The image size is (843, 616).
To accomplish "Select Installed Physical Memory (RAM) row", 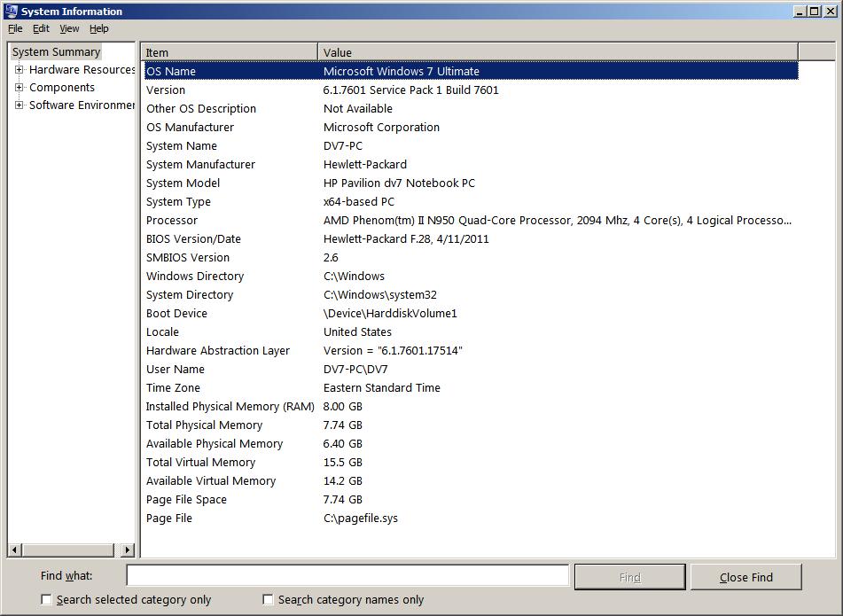I will (472, 407).
